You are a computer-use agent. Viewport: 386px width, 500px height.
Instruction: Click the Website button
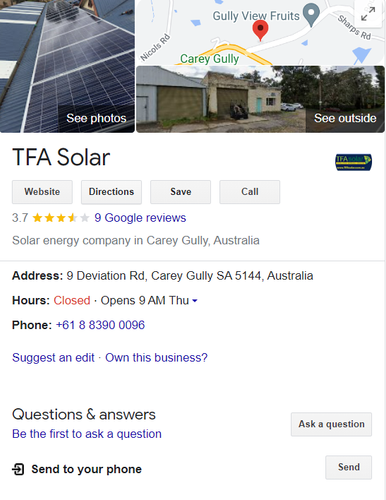pyautogui.click(x=42, y=192)
